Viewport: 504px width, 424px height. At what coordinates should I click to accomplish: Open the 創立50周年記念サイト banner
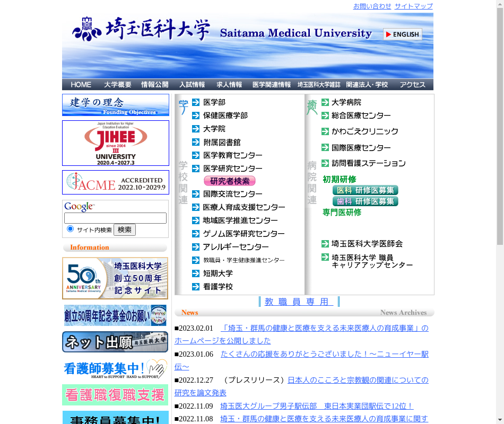[x=115, y=278]
